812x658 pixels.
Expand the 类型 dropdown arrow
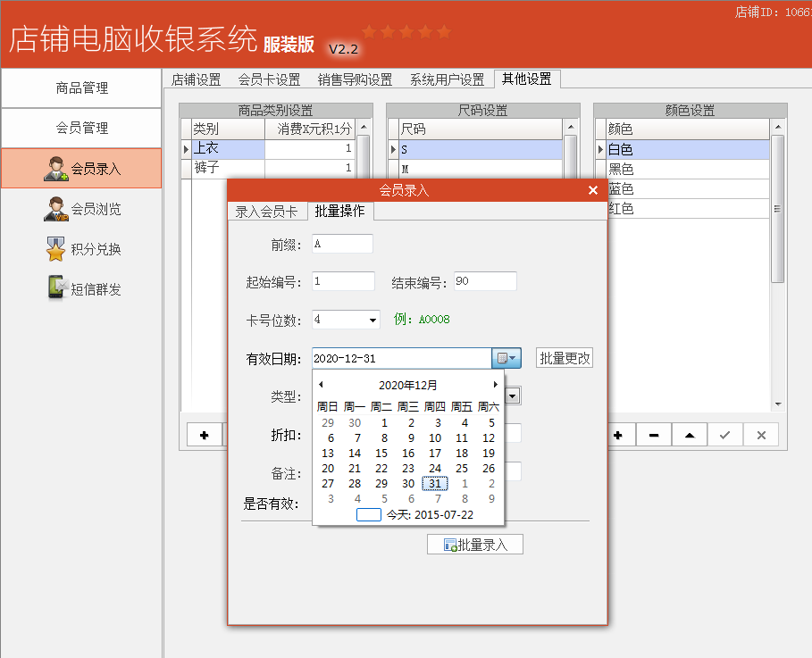point(513,396)
